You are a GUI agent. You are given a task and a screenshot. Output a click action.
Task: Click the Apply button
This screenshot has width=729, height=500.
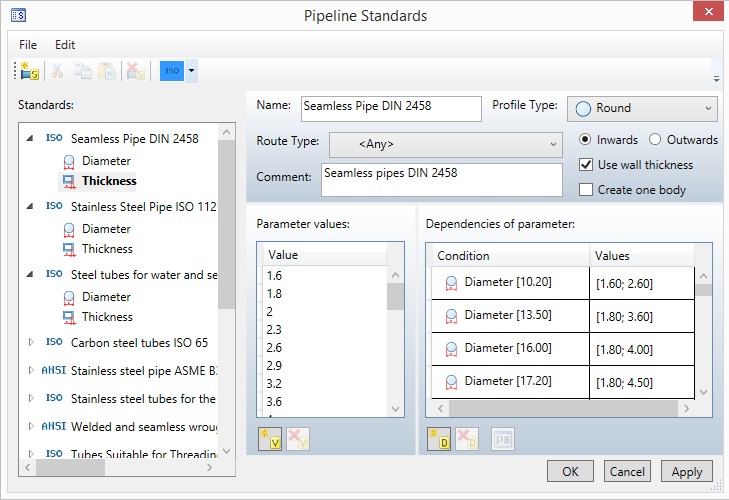coord(686,472)
